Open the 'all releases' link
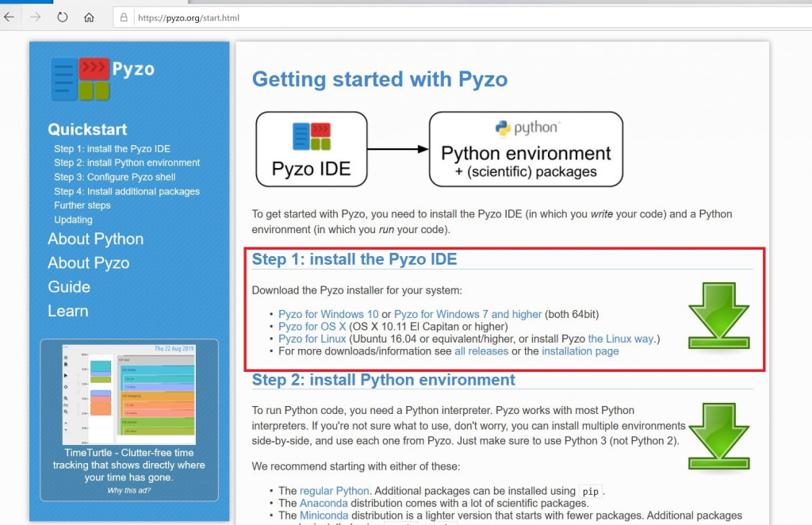The height and width of the screenshot is (525, 812). coord(481,351)
